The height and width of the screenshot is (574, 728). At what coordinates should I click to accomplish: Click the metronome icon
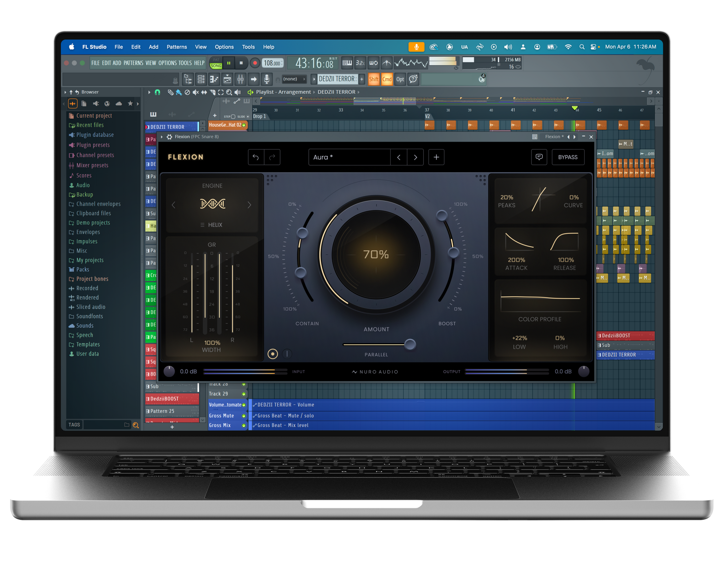click(387, 63)
